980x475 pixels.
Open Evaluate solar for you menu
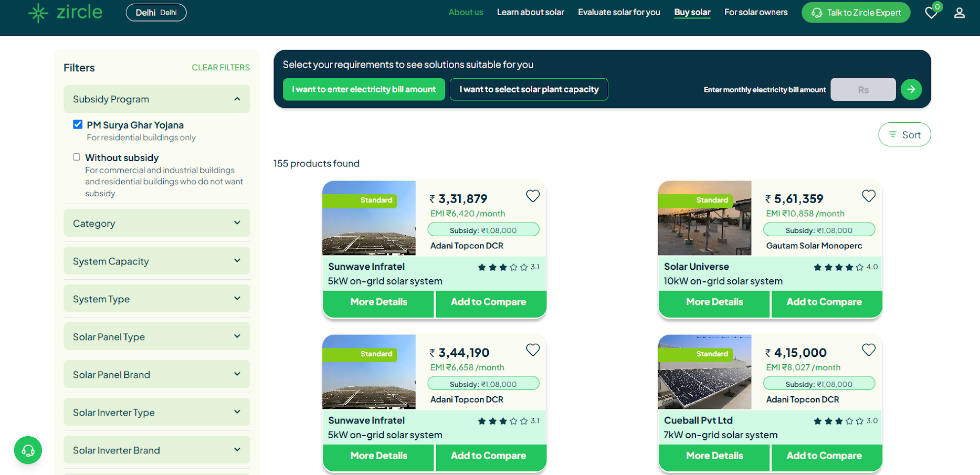click(x=619, y=12)
